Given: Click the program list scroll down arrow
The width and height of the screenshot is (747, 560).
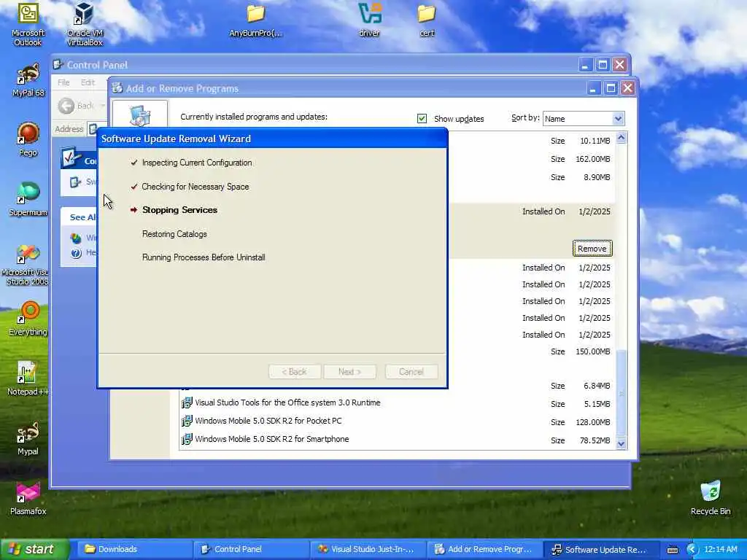Looking at the screenshot, I should (x=621, y=444).
